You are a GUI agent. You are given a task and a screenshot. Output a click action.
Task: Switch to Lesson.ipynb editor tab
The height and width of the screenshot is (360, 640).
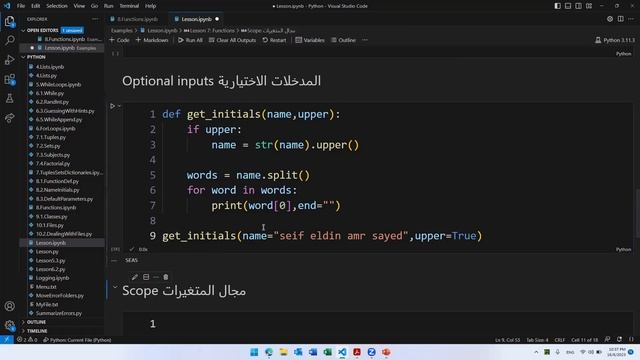click(196, 19)
